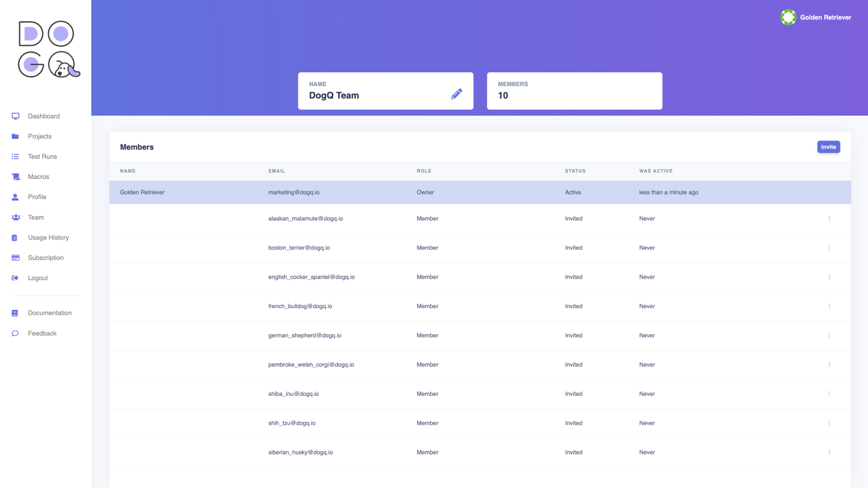Image resolution: width=868 pixels, height=488 pixels.
Task: Click the Macros sidebar icon
Action: click(x=15, y=176)
